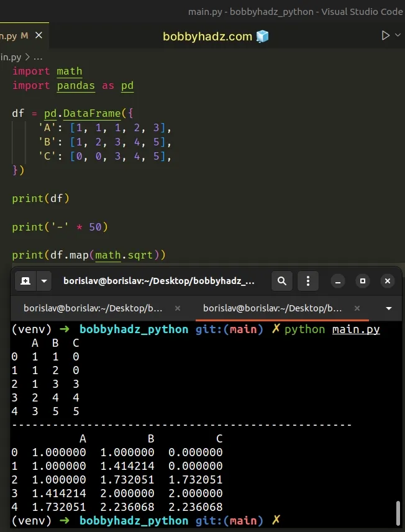Click the terminal search icon
The height and width of the screenshot is (532, 405).
pos(282,281)
